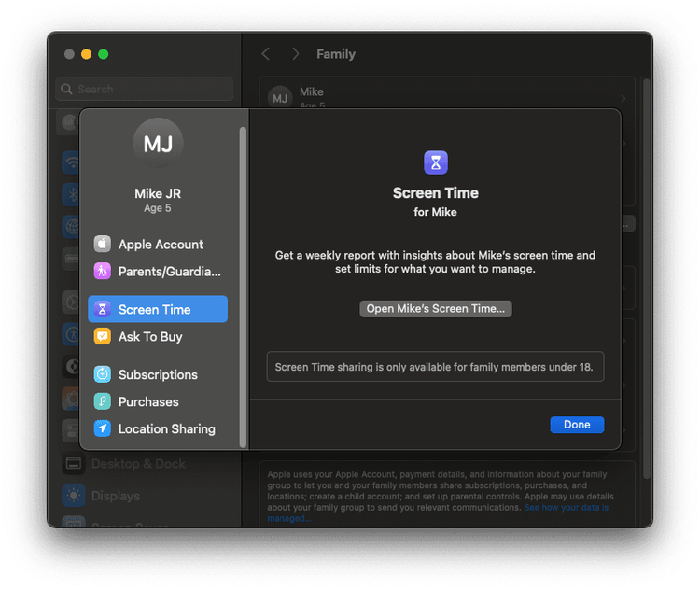Click the large Screen Time hourglass icon
Screen dimensions: 700x590
436,162
